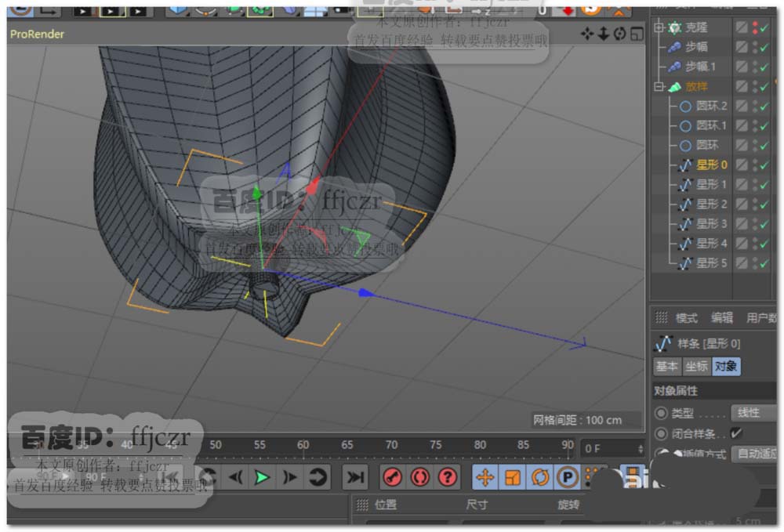Expand the 克隆 tree node
Screen dimensions: 784x532
pyautogui.click(x=659, y=27)
